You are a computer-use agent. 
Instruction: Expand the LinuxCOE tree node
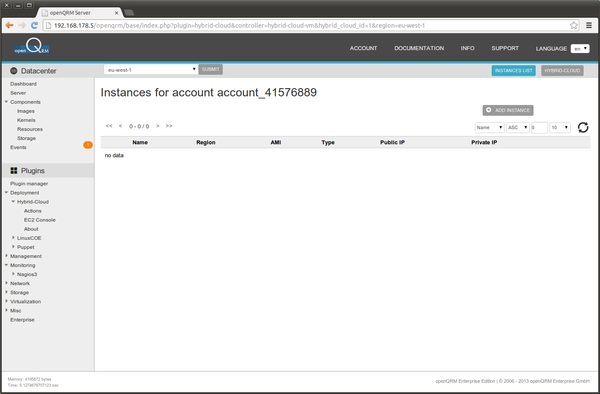pos(13,238)
